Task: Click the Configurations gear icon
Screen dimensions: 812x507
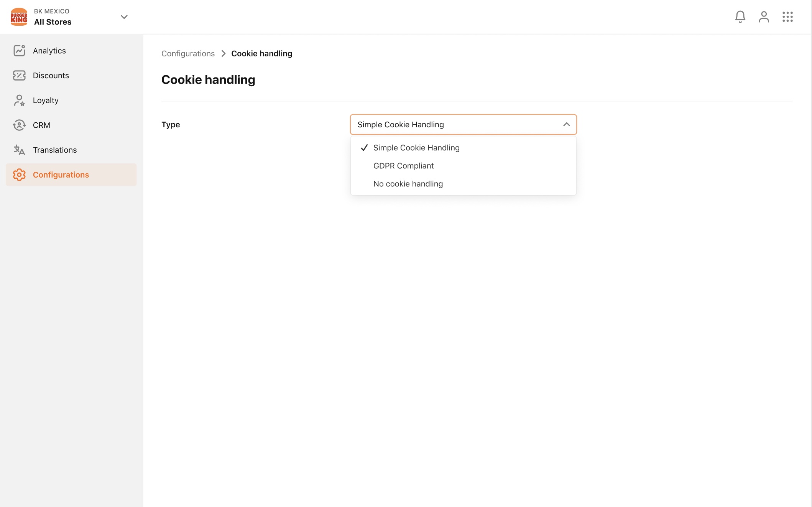Action: click(19, 175)
